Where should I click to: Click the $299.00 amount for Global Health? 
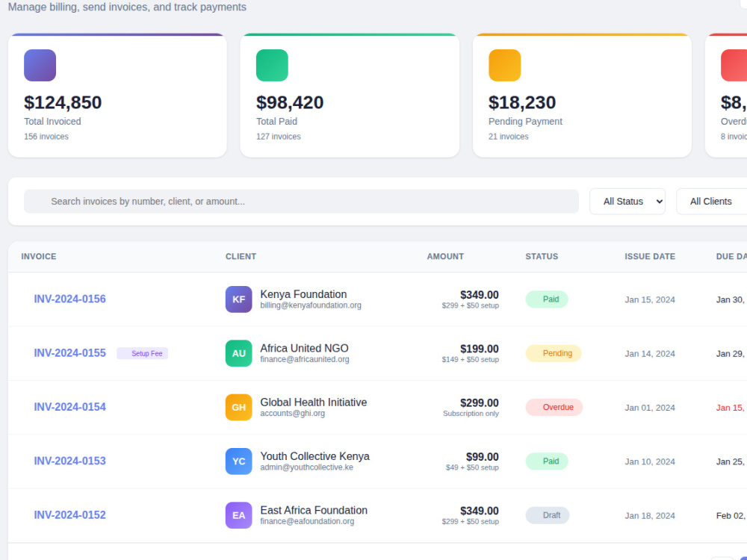point(480,403)
